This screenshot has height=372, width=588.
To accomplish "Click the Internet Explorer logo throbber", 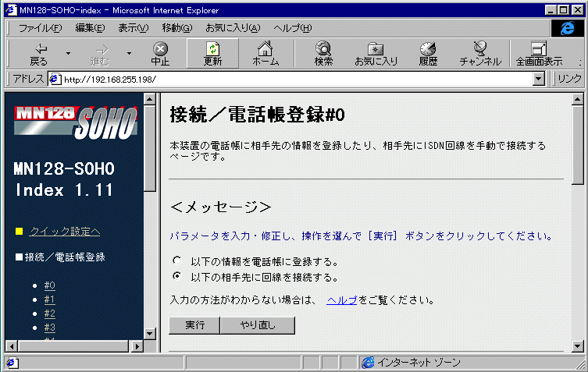I will (x=568, y=28).
